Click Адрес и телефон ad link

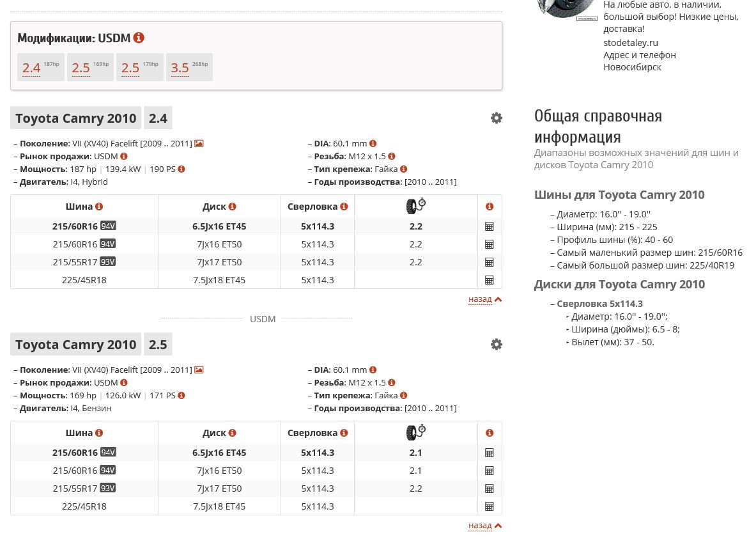pos(639,55)
